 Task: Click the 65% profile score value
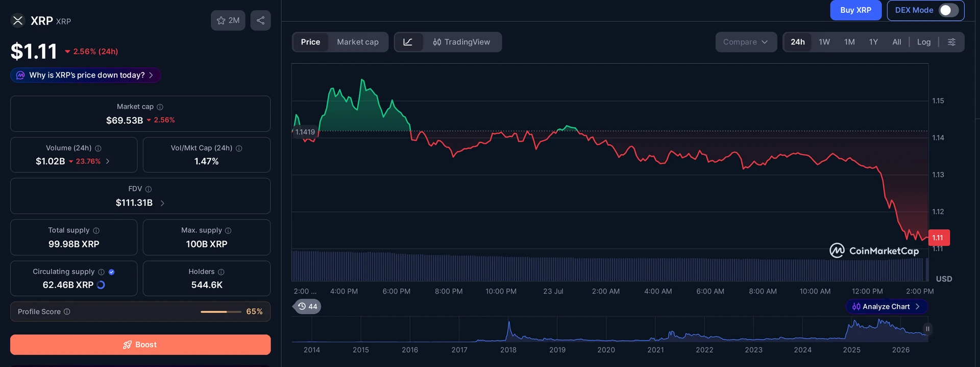click(x=254, y=311)
